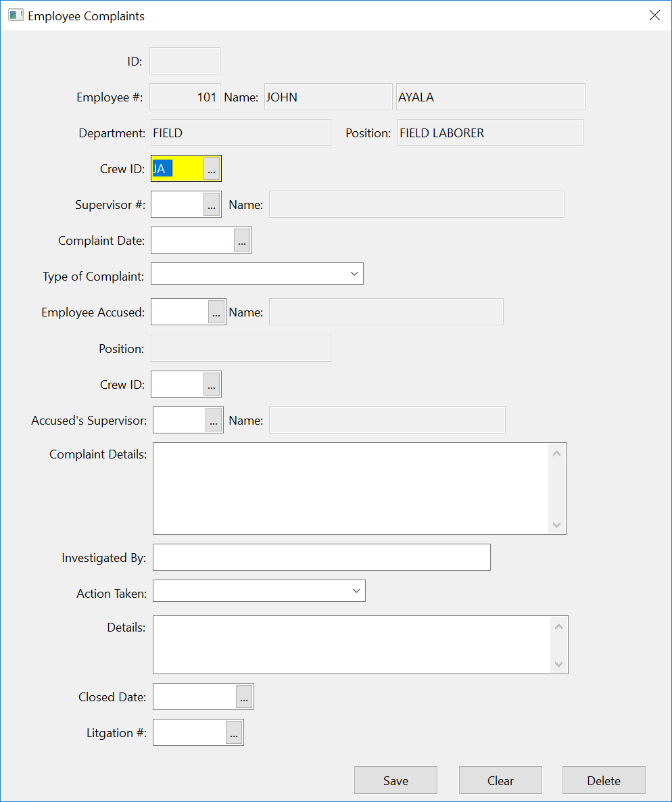Image resolution: width=672 pixels, height=802 pixels.
Task: Open the Litgation # lookup button
Action: (234, 732)
